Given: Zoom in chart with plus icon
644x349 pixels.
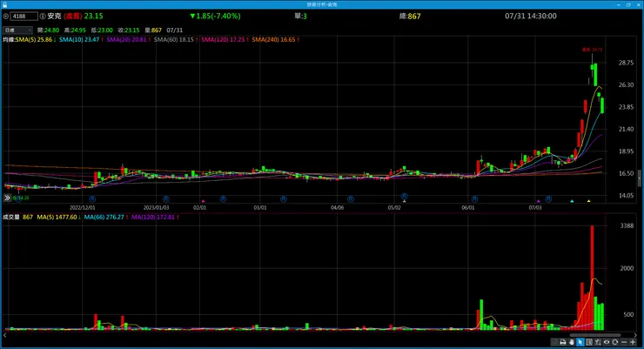Looking at the screenshot, I should click(633, 342).
